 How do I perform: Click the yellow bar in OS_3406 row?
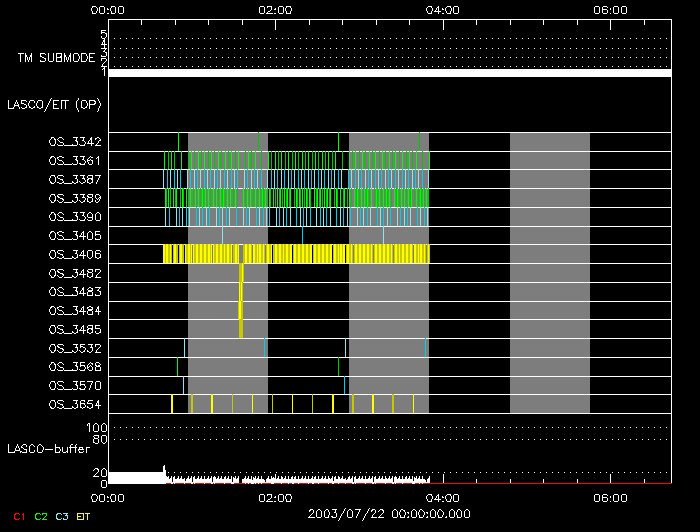[300, 254]
